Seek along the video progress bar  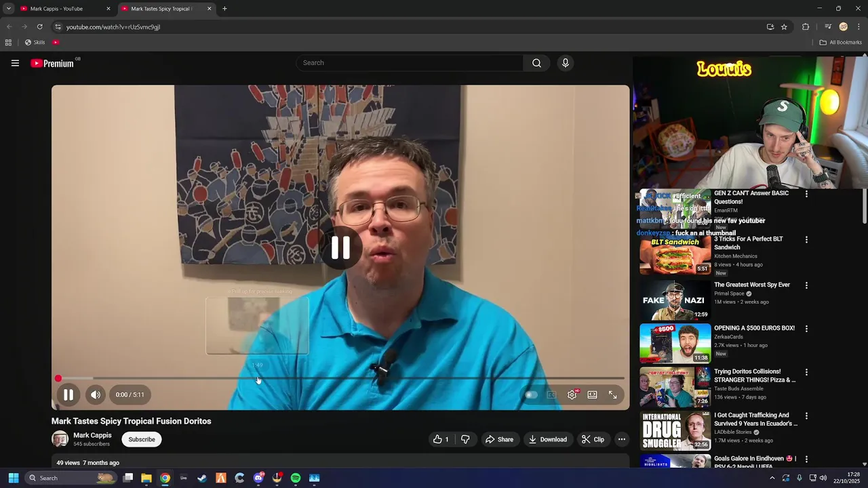340,378
